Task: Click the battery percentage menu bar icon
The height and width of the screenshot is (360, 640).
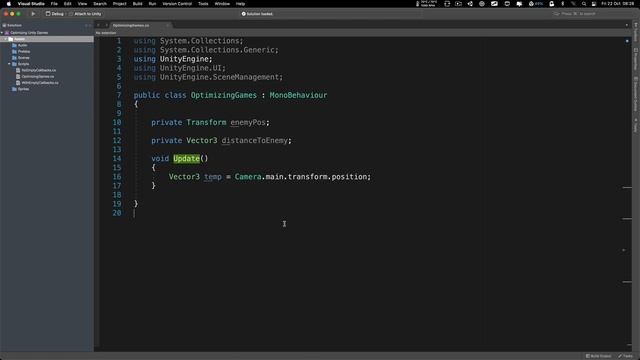Action: click(536, 4)
